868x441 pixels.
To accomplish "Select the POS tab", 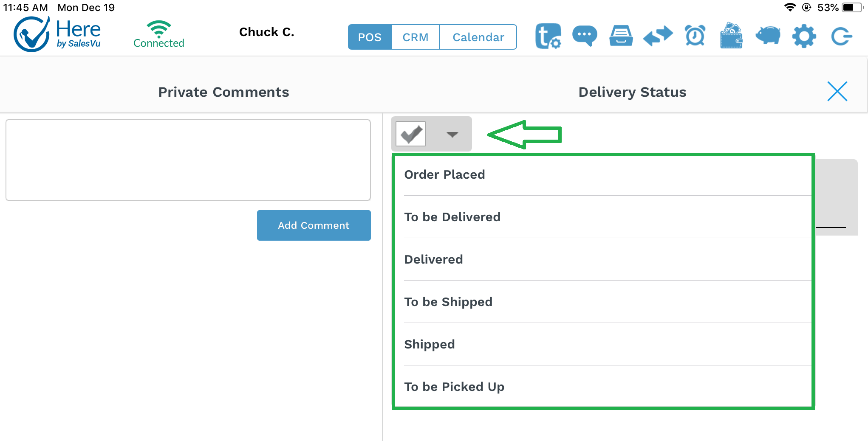I will pyautogui.click(x=370, y=37).
